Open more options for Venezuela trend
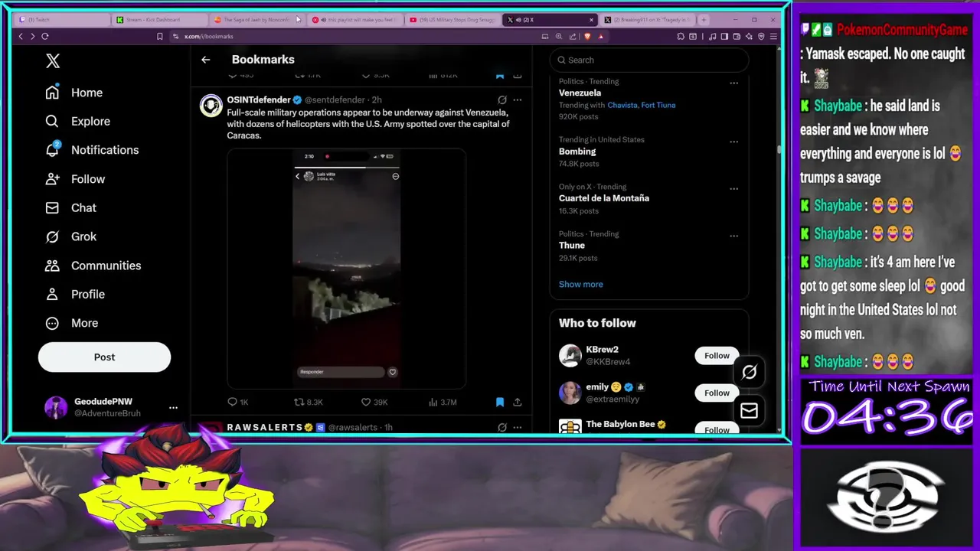Viewport: 980px width, 551px height. [x=733, y=83]
